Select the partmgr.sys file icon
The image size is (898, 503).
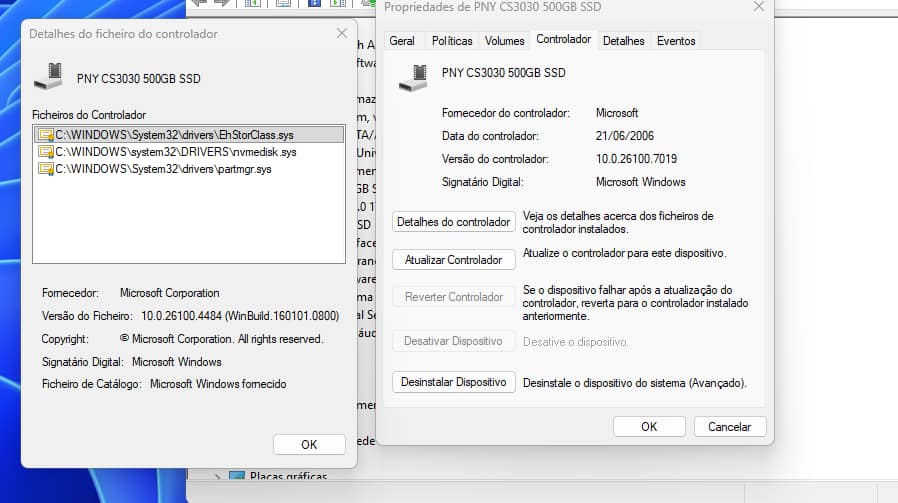click(x=45, y=169)
